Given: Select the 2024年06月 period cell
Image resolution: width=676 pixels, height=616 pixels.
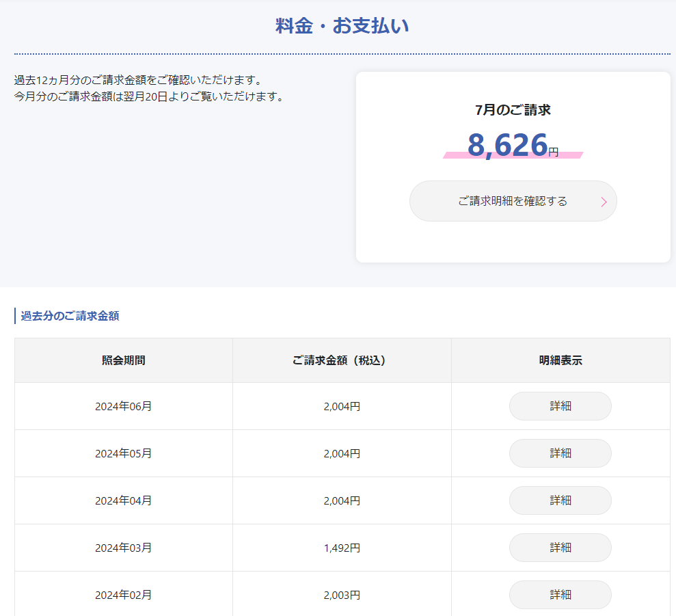Looking at the screenshot, I should point(124,406).
